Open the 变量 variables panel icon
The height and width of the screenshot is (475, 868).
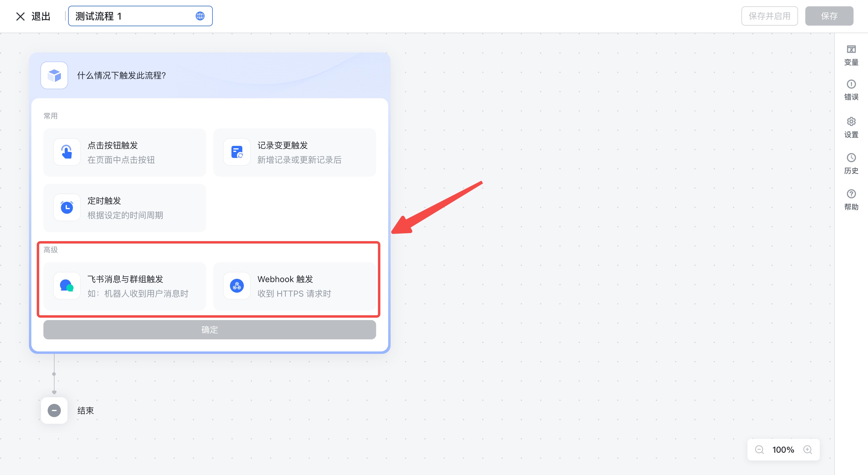[x=851, y=49]
